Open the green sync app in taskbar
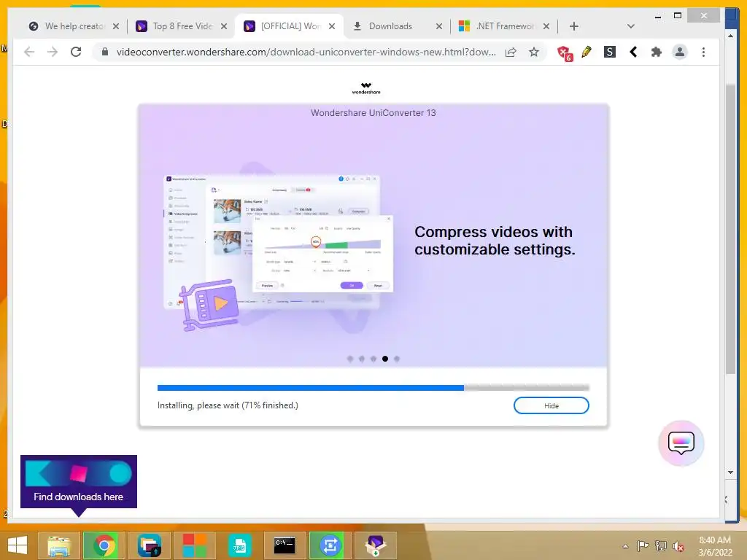This screenshot has width=747, height=560. click(330, 545)
